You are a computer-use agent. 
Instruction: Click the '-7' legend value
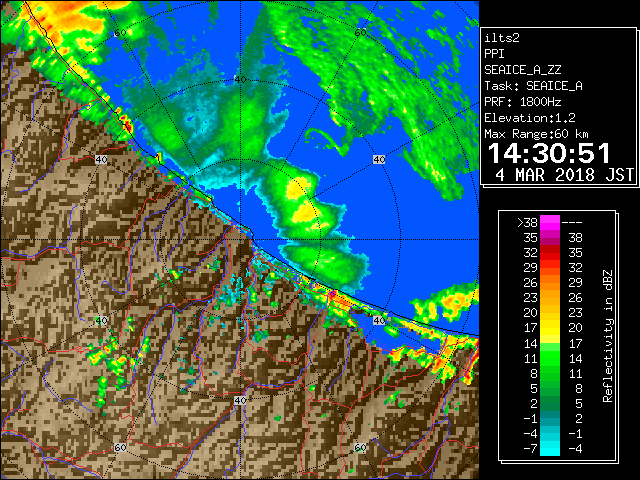click(x=530, y=449)
